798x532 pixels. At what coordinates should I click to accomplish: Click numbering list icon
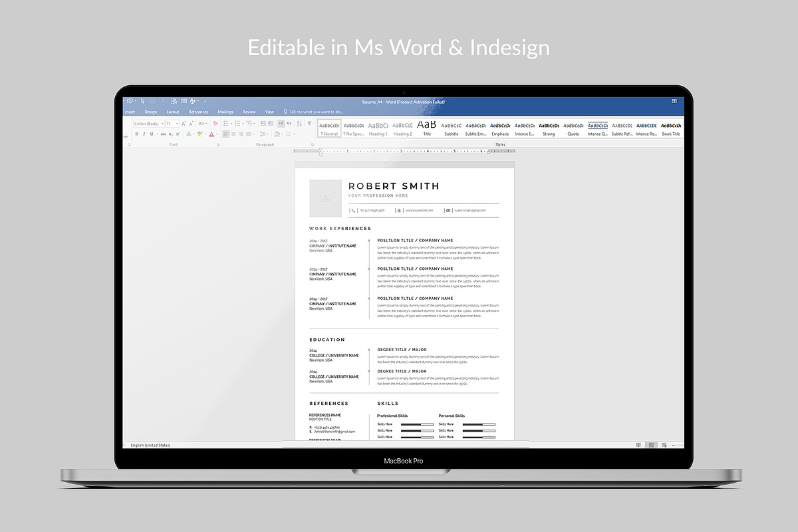click(237, 124)
